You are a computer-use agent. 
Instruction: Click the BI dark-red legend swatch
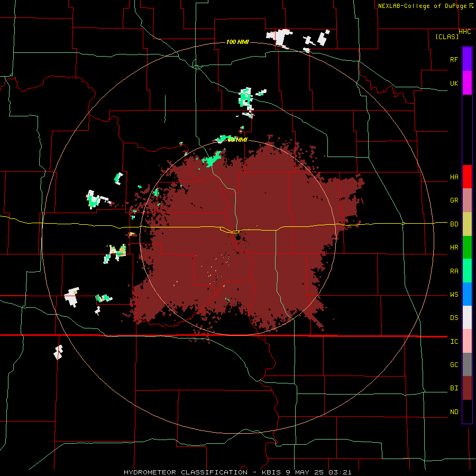pos(467,388)
